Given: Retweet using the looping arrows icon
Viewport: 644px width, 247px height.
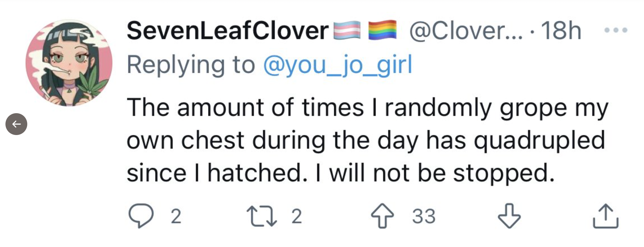Looking at the screenshot, I should click(261, 216).
